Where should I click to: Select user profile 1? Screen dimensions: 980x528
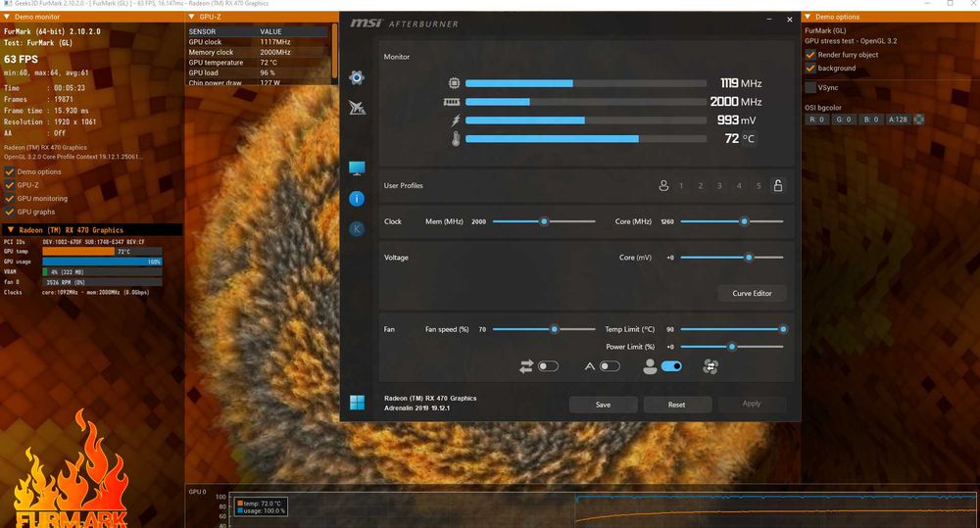click(x=681, y=185)
